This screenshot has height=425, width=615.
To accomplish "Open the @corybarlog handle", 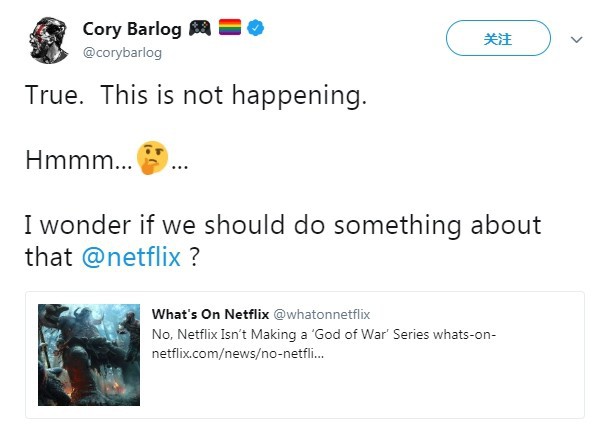I will 122,53.
